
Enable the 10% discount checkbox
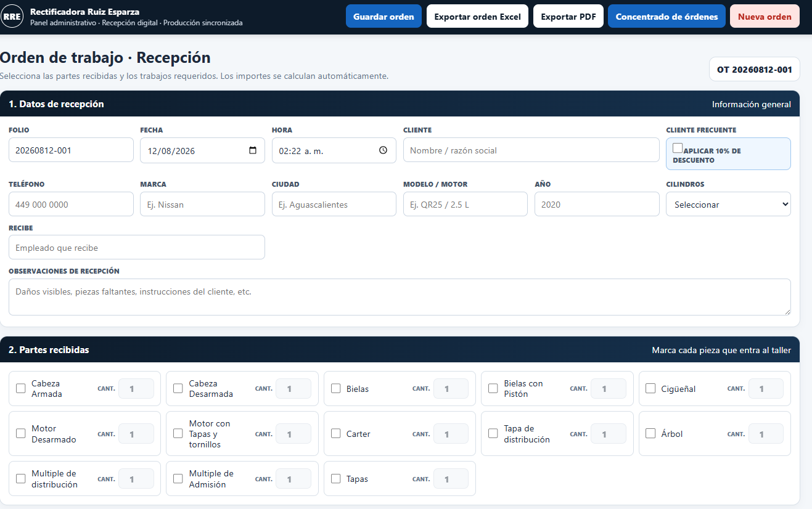[x=678, y=148]
